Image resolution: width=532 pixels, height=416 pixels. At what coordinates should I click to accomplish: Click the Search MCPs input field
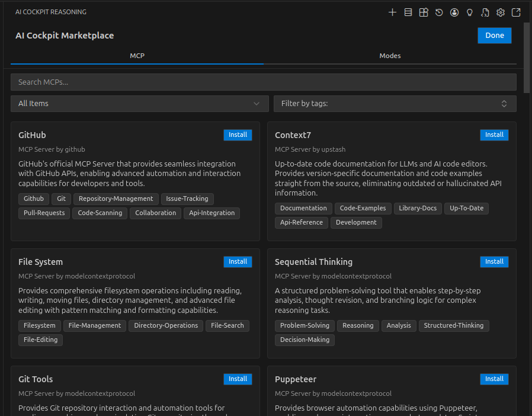tap(263, 82)
